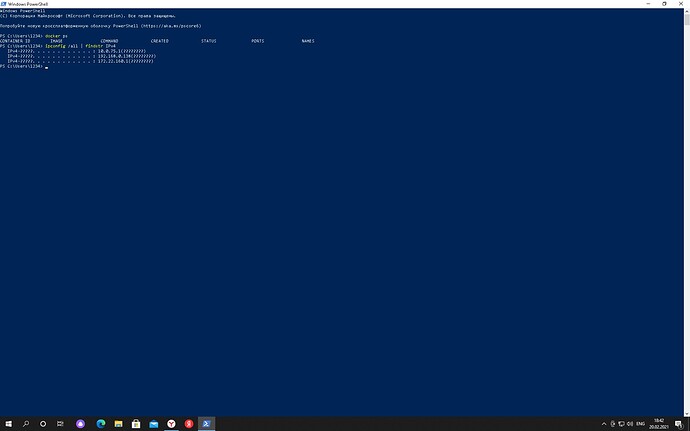The width and height of the screenshot is (690, 431).
Task: Open the clock and date flyout
Action: (x=659, y=423)
